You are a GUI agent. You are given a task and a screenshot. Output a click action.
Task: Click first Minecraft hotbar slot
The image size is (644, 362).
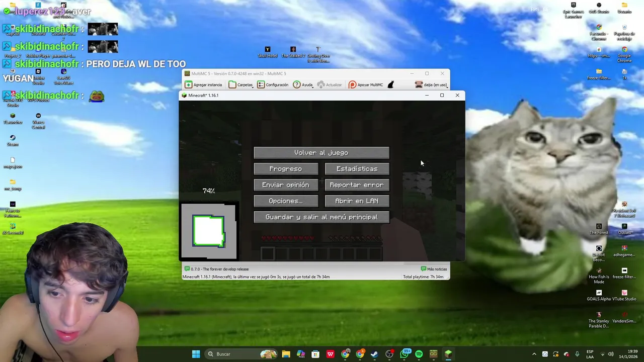click(268, 253)
